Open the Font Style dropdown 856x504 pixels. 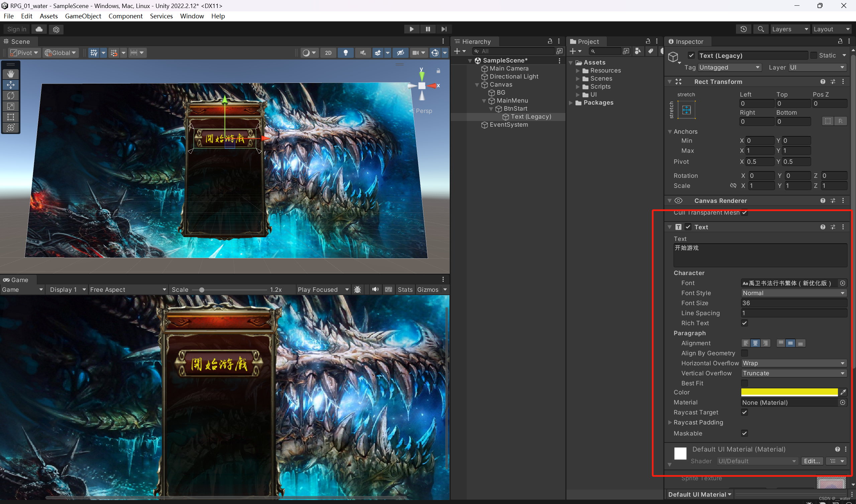tap(794, 293)
